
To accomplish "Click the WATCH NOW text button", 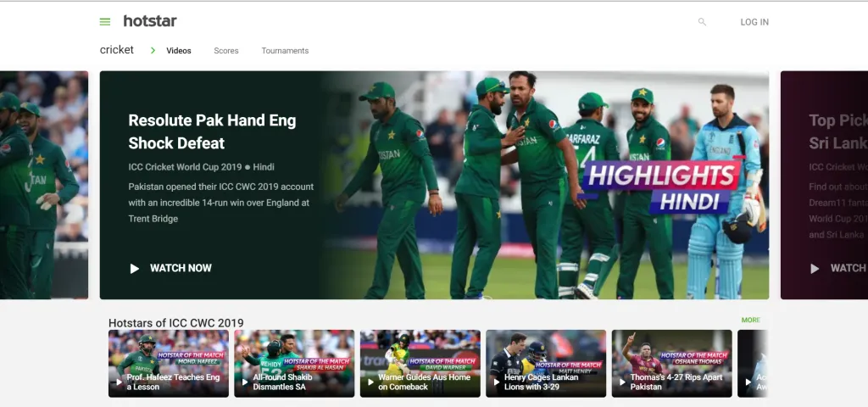I will point(181,268).
